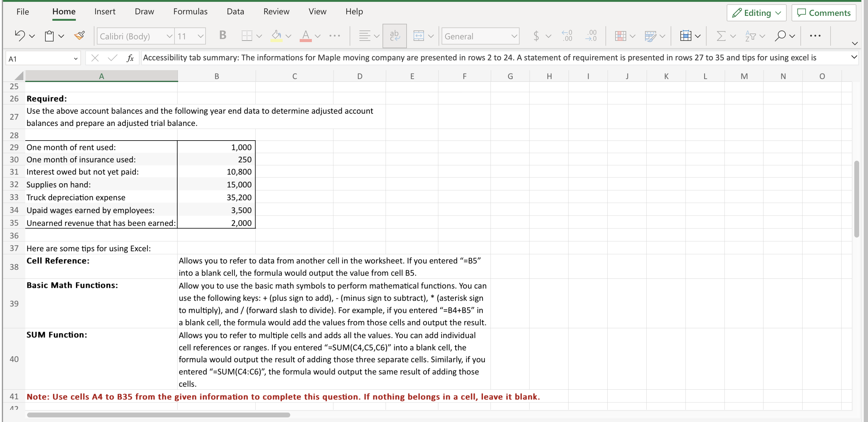
Task: Select the AutoSum icon
Action: 722,36
